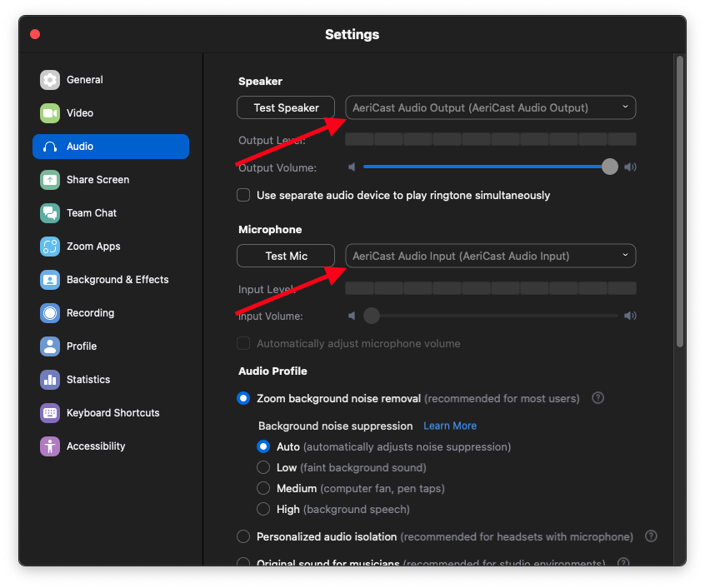
Task: Click the Recording circle icon
Action: [x=50, y=312]
